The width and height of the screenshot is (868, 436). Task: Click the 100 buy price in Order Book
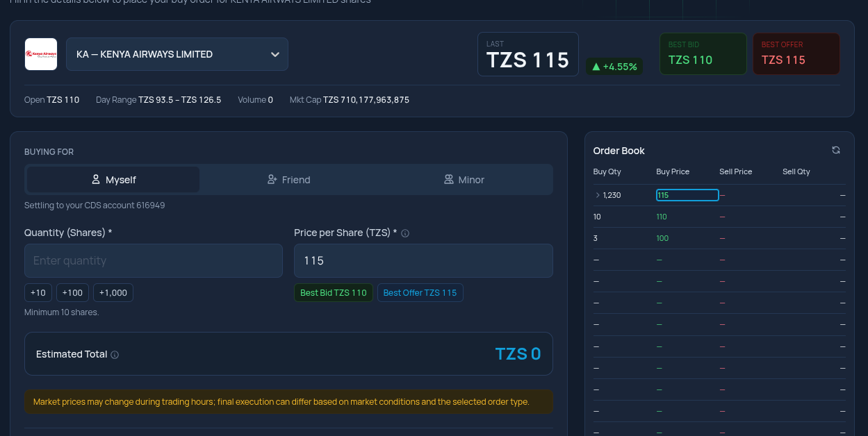pyautogui.click(x=662, y=238)
